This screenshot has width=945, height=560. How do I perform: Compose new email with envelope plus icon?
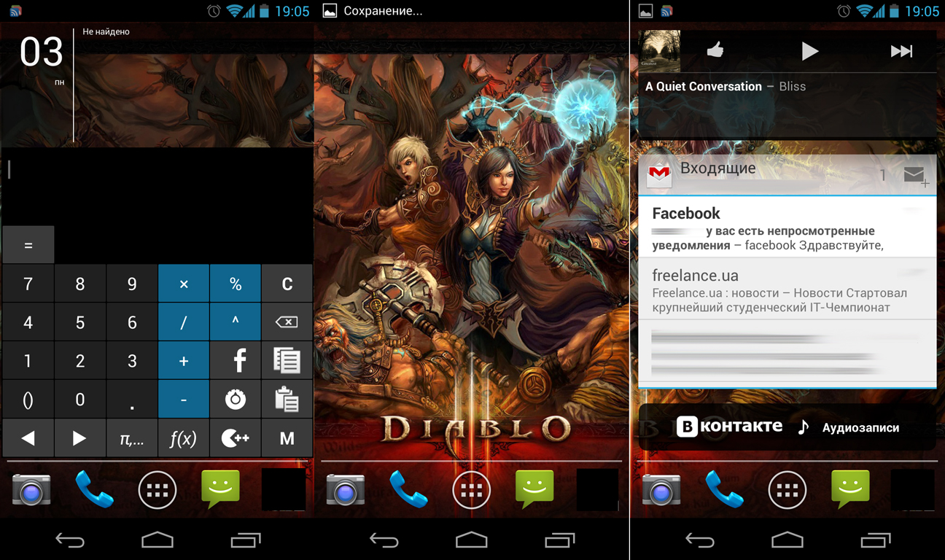click(916, 175)
